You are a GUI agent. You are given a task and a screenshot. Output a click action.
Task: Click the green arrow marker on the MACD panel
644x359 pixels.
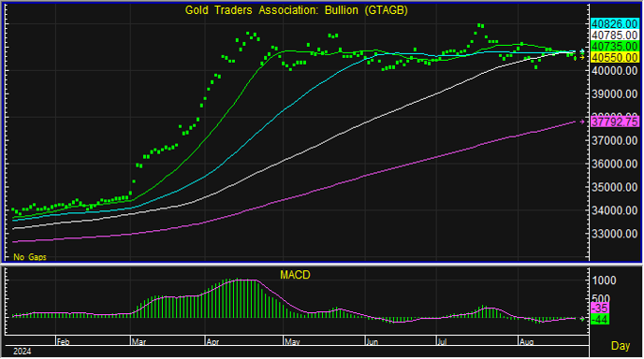(582, 319)
